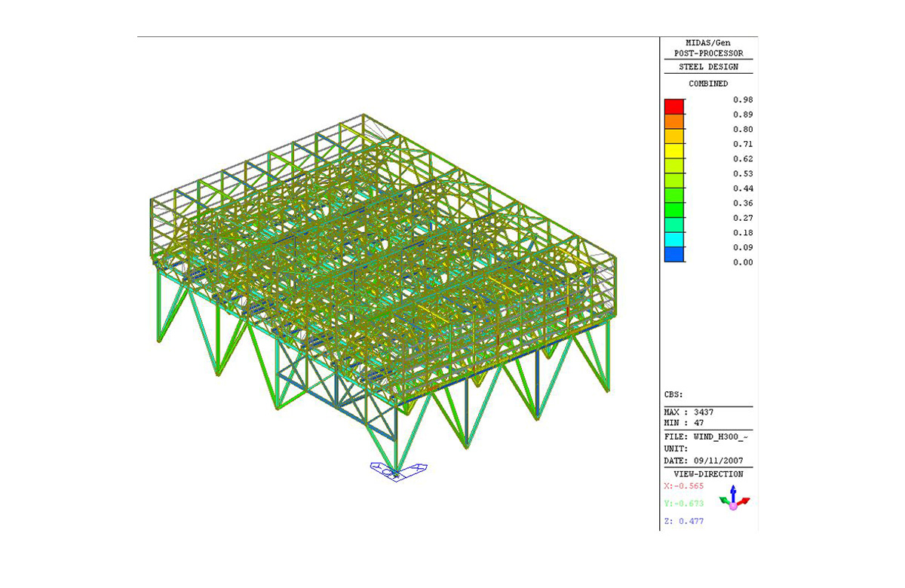905x588 pixels.
Task: Click the COMBINED label above the legend
Action: tap(708, 84)
